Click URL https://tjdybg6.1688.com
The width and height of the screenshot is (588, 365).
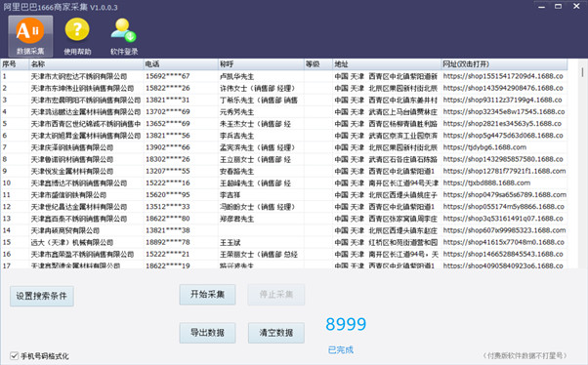(x=484, y=147)
